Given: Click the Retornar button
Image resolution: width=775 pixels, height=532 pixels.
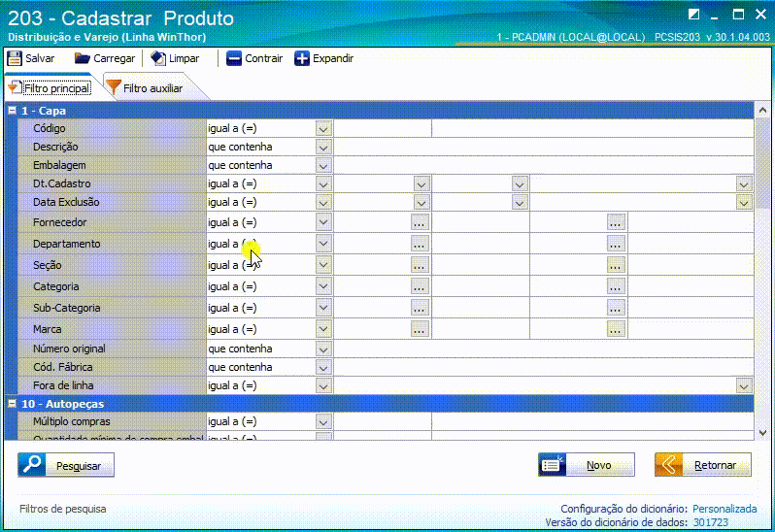Looking at the screenshot, I should pyautogui.click(x=703, y=465).
